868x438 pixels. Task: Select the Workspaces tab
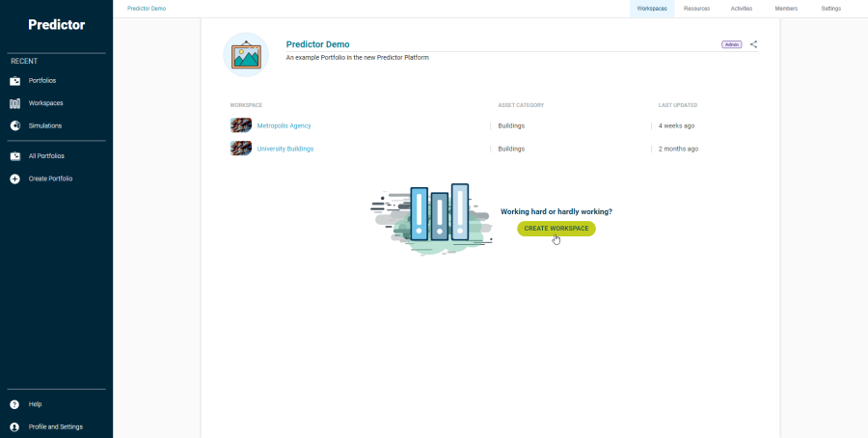click(651, 9)
